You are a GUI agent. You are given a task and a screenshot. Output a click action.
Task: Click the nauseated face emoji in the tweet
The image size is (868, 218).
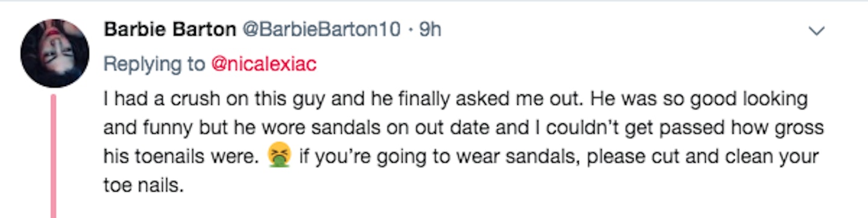tap(280, 158)
